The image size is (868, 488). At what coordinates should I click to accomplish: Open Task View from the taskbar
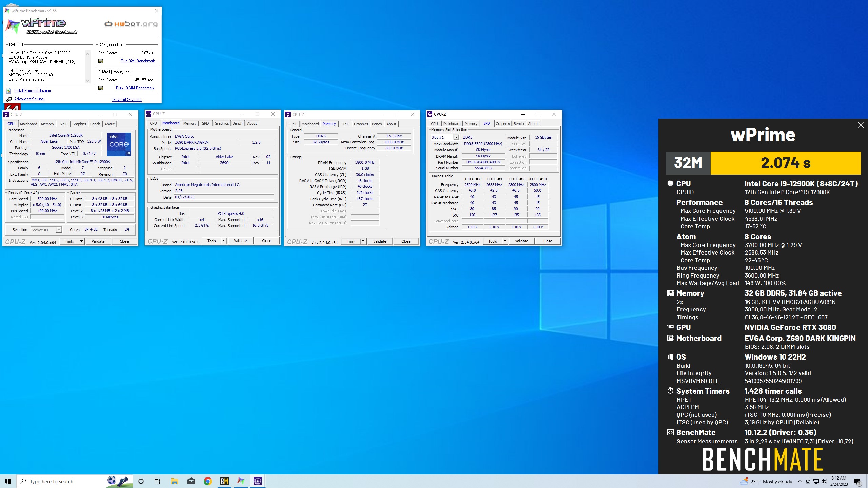click(x=157, y=481)
